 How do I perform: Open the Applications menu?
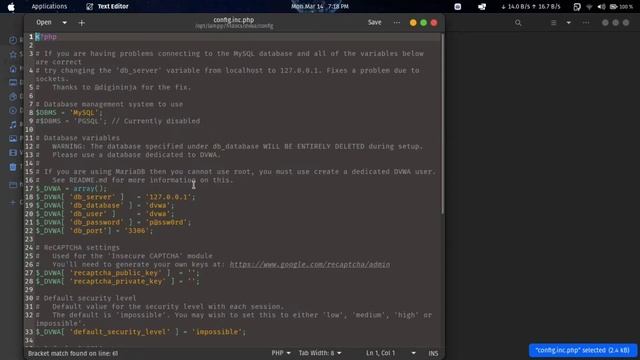pyautogui.click(x=49, y=7)
